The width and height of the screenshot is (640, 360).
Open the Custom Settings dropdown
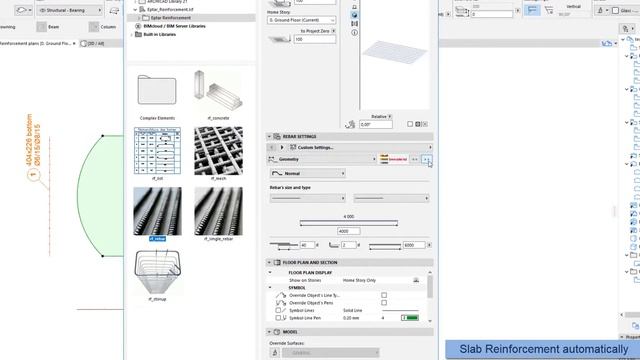tap(360, 147)
